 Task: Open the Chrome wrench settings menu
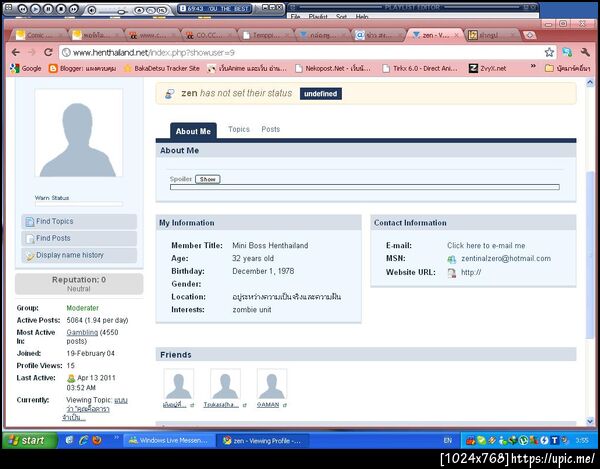point(585,52)
